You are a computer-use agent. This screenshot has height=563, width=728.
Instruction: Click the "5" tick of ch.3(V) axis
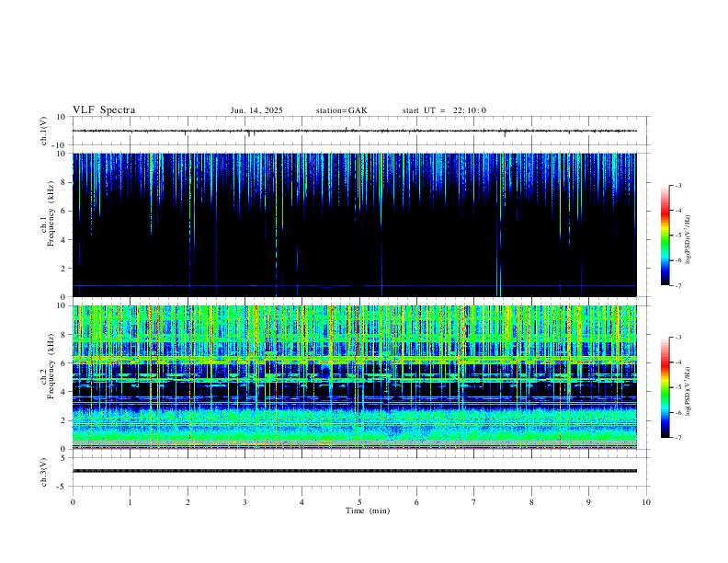pyautogui.click(x=64, y=458)
